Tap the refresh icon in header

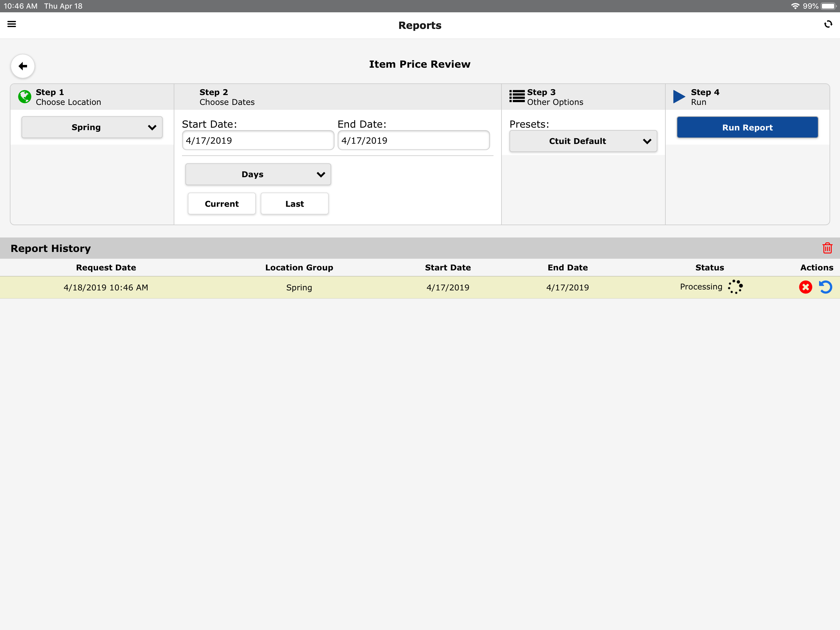828,24
